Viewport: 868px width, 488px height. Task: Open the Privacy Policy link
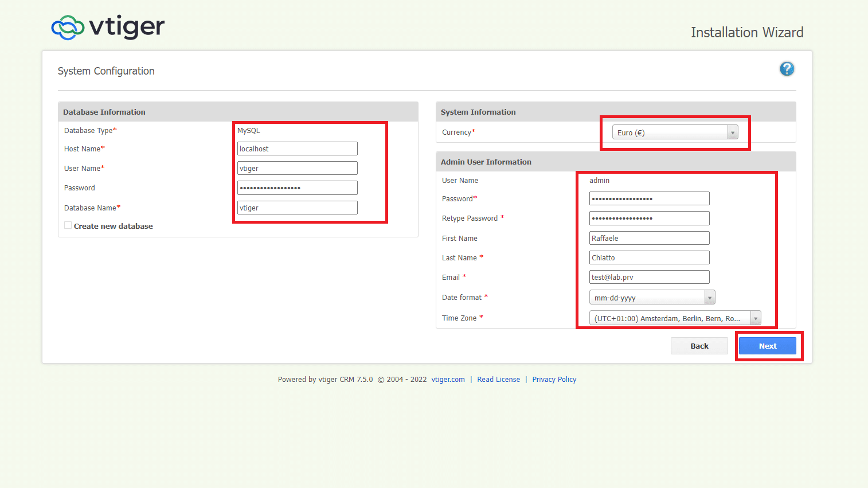[x=554, y=380]
